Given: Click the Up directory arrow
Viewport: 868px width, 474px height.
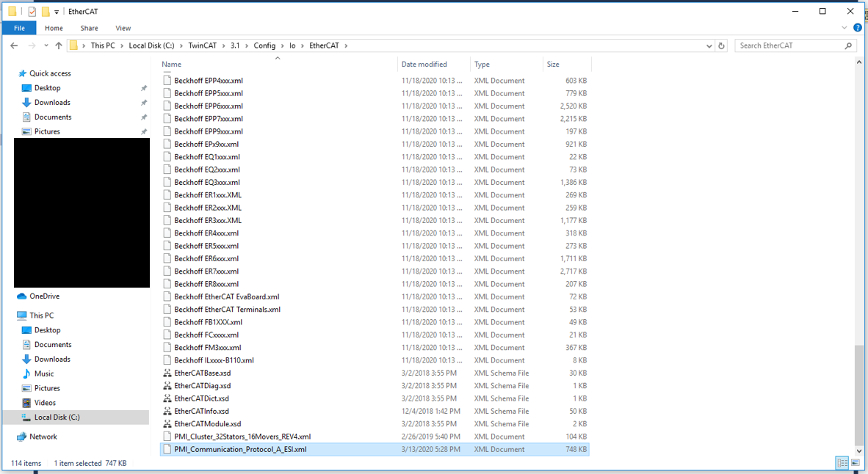Looking at the screenshot, I should point(59,45).
